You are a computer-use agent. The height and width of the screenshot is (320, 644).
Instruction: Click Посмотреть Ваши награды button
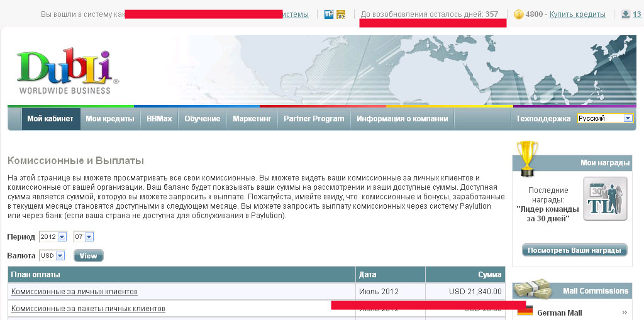pyautogui.click(x=574, y=250)
